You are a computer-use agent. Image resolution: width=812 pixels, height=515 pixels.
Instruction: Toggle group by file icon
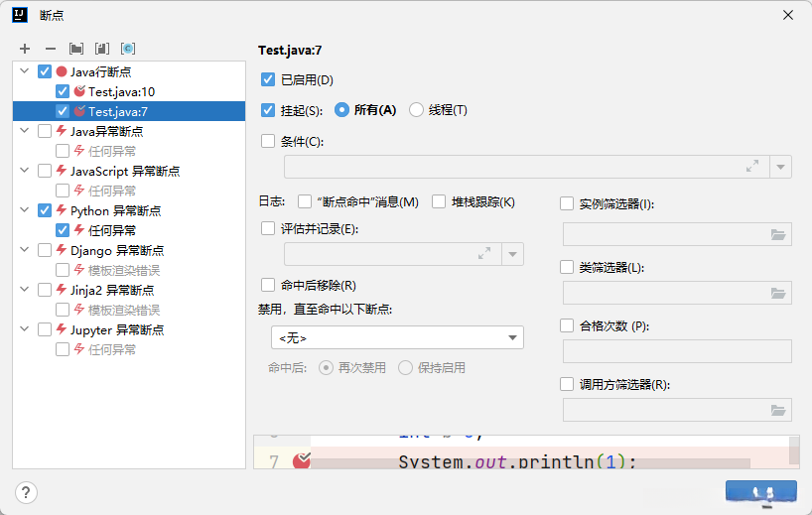point(102,49)
